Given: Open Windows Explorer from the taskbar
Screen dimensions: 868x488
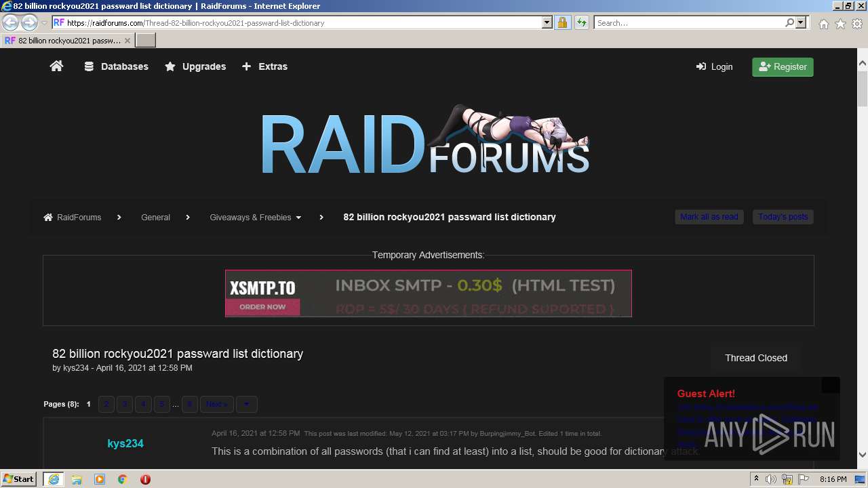Looking at the screenshot, I should 77,479.
